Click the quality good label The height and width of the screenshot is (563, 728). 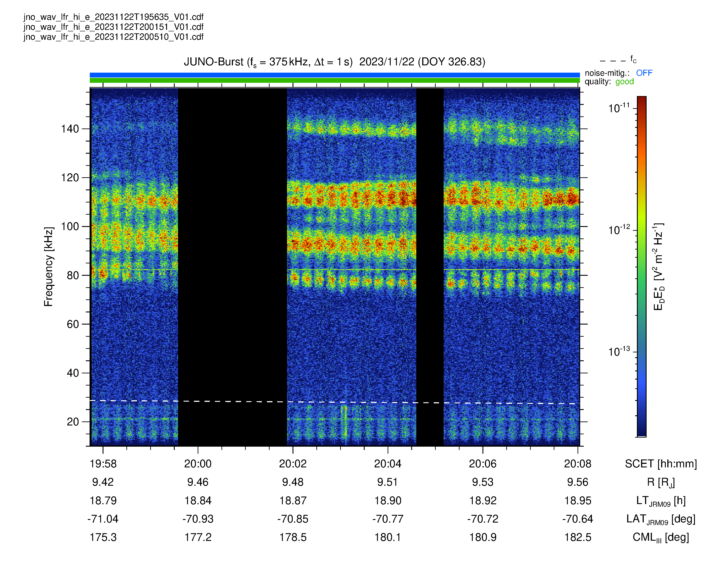click(x=609, y=82)
